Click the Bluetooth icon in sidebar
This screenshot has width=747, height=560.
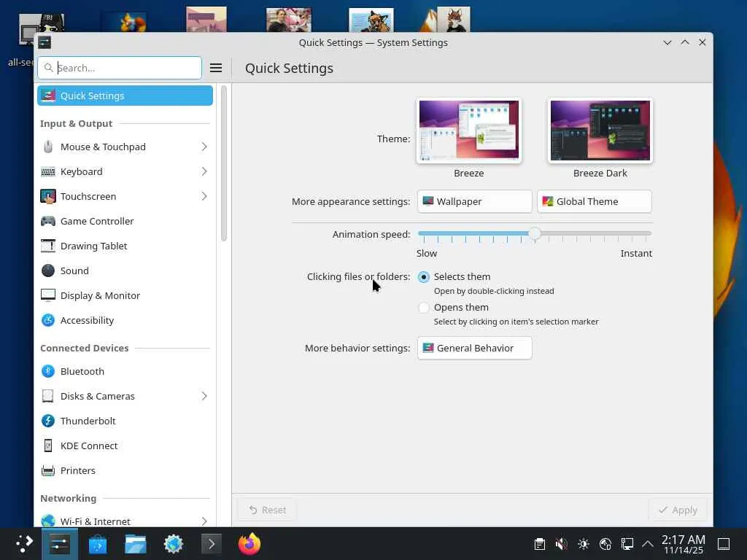click(47, 371)
